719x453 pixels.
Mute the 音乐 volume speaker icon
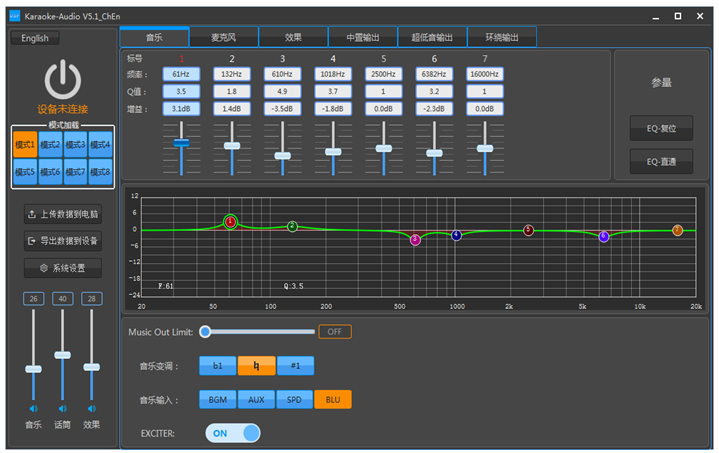tap(33, 408)
